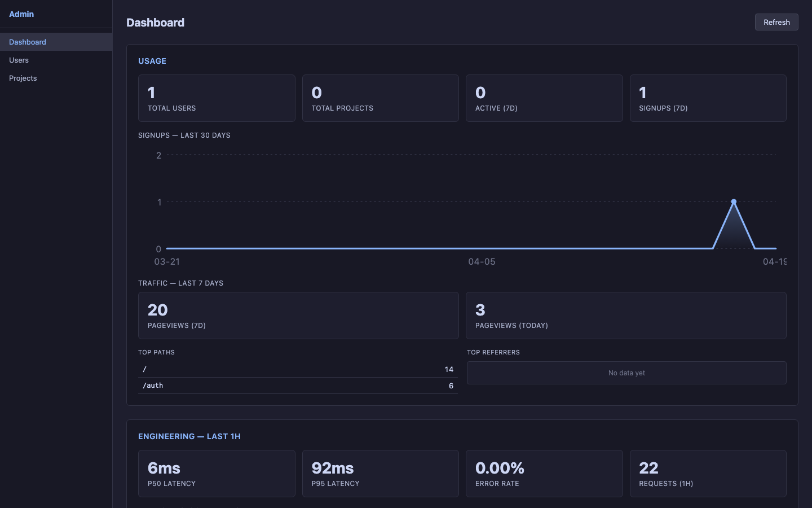
Task: Click the P50 Latency card
Action: click(217, 474)
